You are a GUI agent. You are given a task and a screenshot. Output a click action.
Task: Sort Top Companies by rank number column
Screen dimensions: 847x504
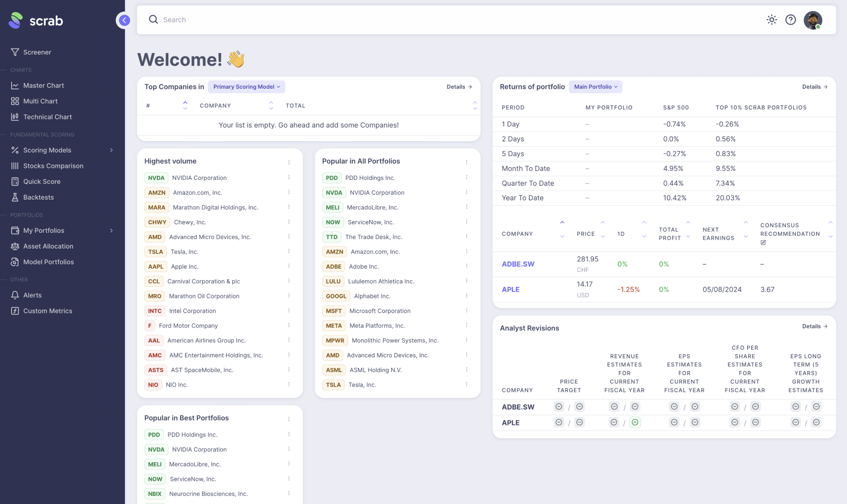185,105
